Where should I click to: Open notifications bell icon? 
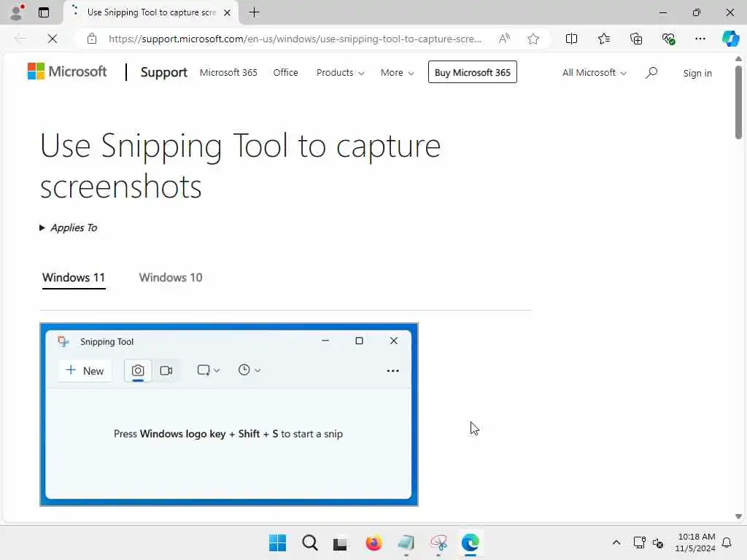click(x=727, y=542)
